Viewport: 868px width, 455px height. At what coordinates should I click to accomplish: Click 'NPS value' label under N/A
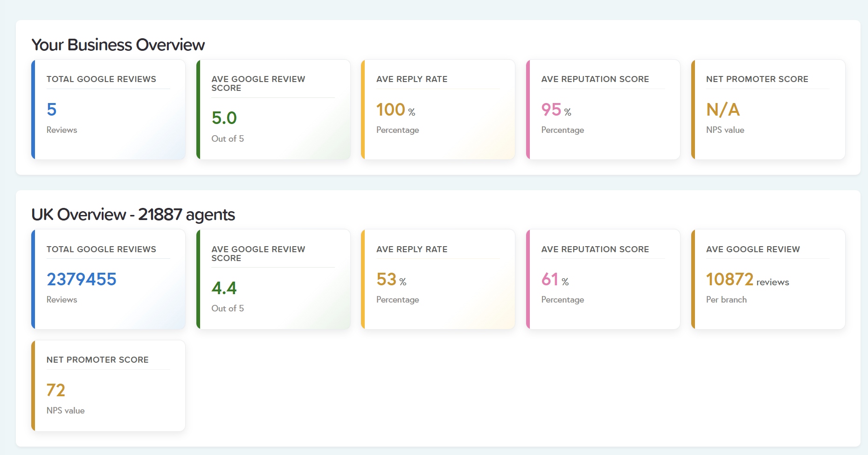click(x=725, y=130)
